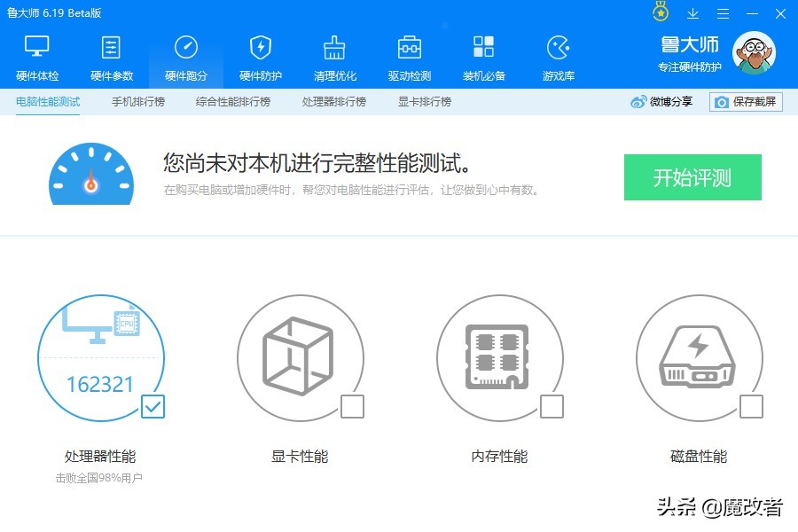
Task: Select the 磁盘性能 disk test checkbox
Action: coord(751,408)
